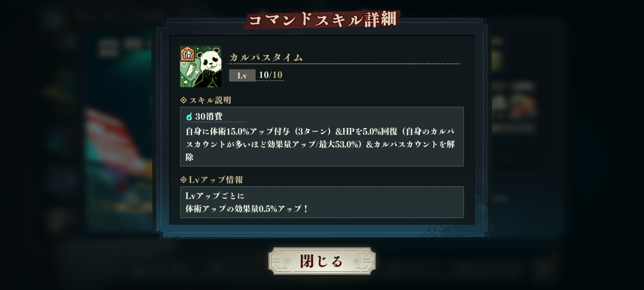Close the dialog with 閉じる button
This screenshot has height=290, width=644.
(322, 261)
